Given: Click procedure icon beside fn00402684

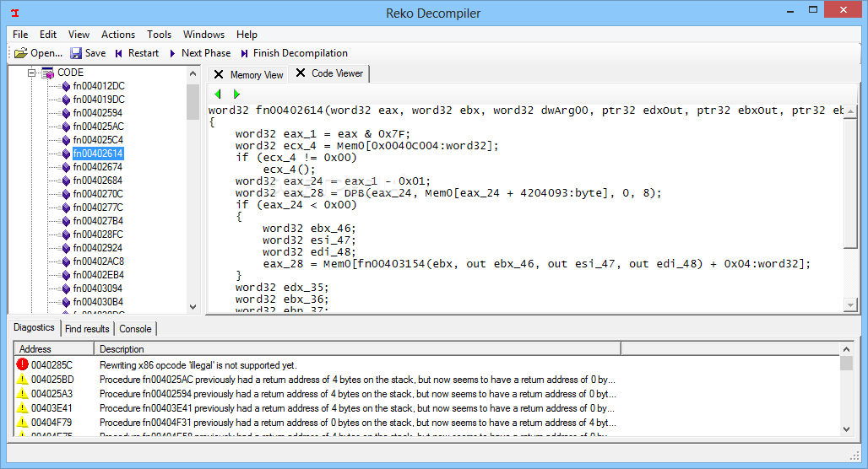Looking at the screenshot, I should 66,181.
